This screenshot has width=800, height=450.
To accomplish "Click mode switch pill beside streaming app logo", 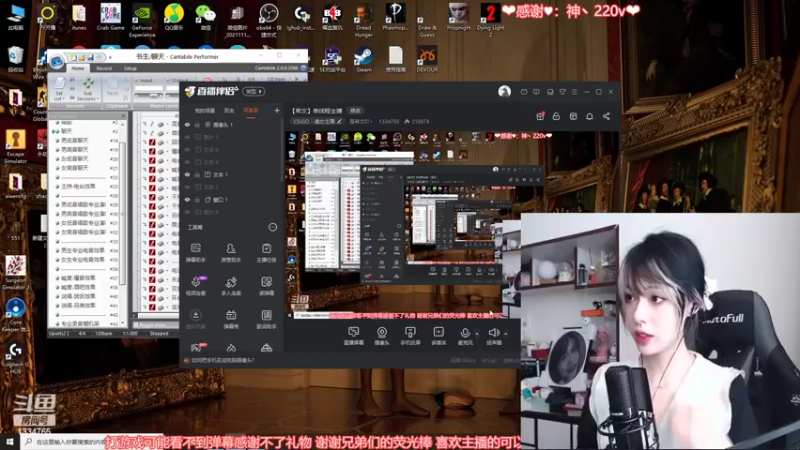I will click(x=254, y=91).
